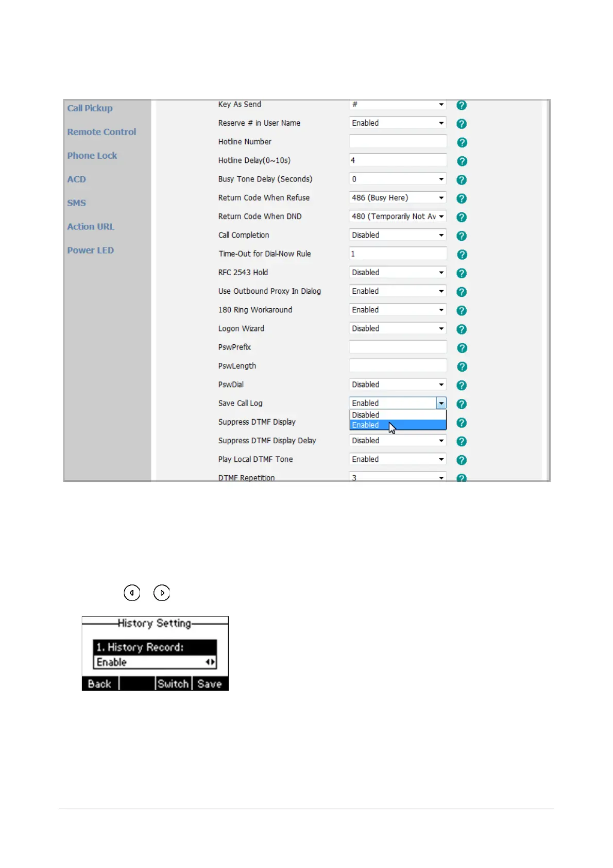Image resolution: width=613 pixels, height=868 pixels.
Task: Open help for Busy Tone Delay
Action: pos(462,180)
